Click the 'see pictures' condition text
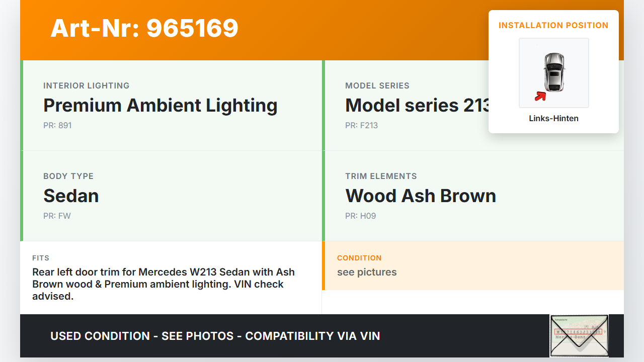This screenshot has height=362, width=644. [x=367, y=273]
